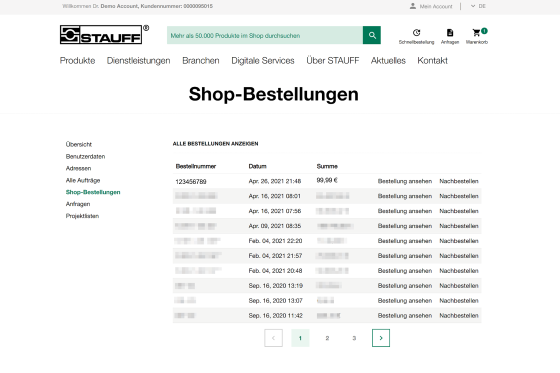Open the Kontakt menu
560x373 pixels.
pyautogui.click(x=432, y=61)
